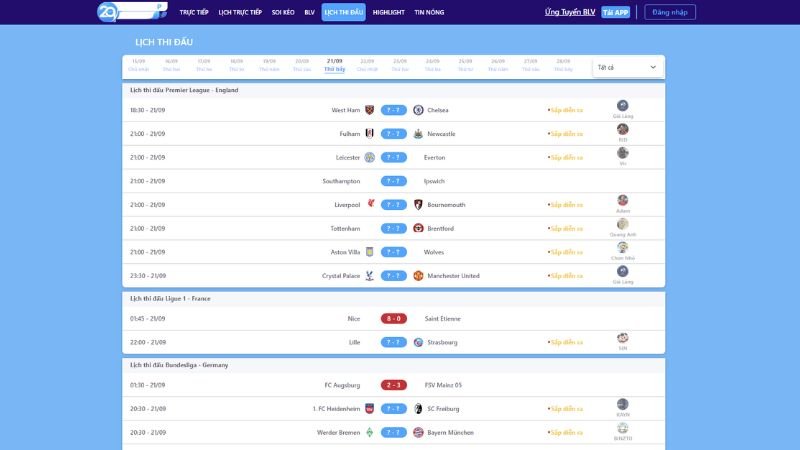Select the 18/09 date tab

click(237, 65)
